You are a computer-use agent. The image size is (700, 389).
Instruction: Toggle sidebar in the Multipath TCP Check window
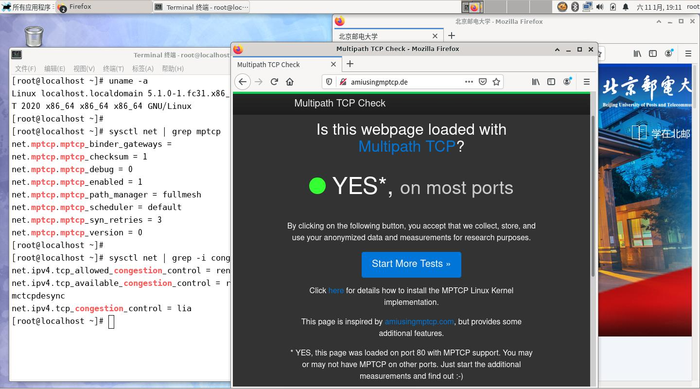551,82
